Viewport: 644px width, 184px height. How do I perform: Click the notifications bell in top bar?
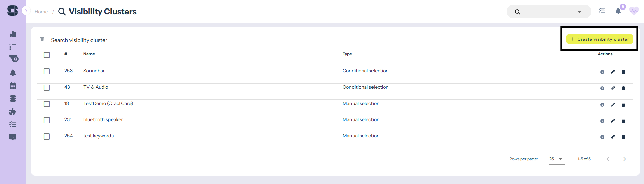(x=618, y=11)
